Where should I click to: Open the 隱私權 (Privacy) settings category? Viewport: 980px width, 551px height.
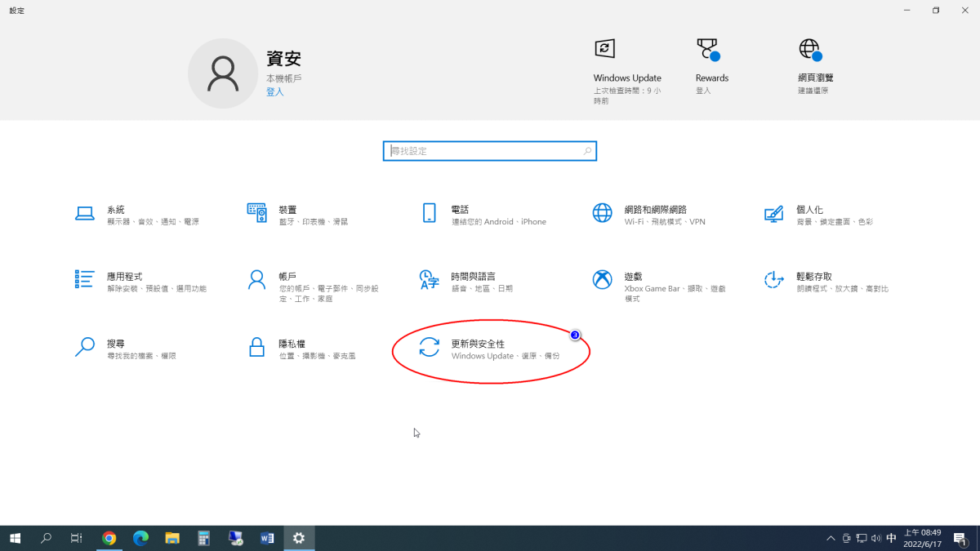click(302, 349)
